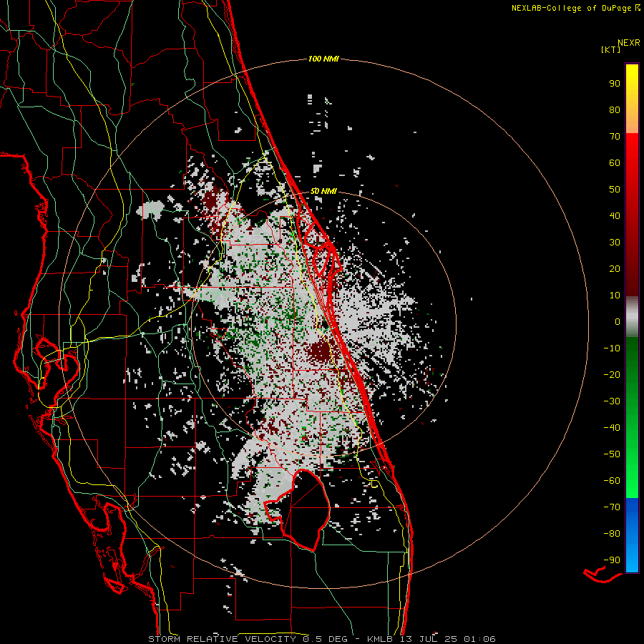Click the -70 value on the velocity scale

point(612,507)
